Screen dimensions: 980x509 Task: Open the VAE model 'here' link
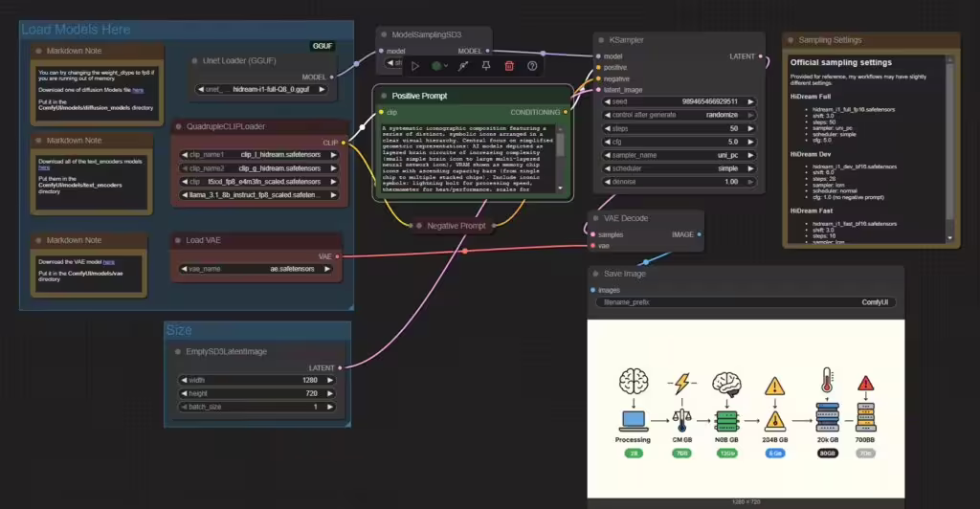pyautogui.click(x=109, y=262)
